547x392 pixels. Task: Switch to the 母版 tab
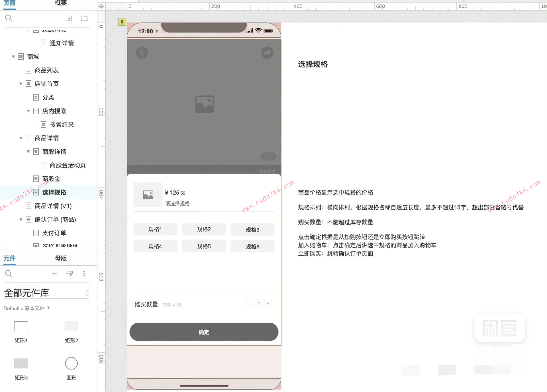click(x=60, y=258)
